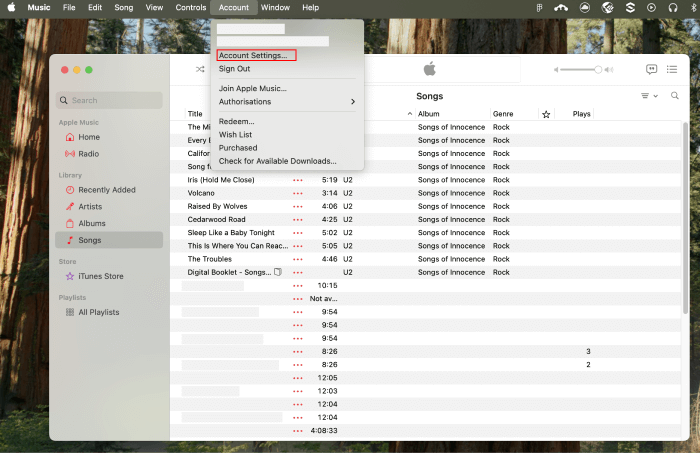
Task: Open the Song menu in menu bar
Action: [124, 7]
